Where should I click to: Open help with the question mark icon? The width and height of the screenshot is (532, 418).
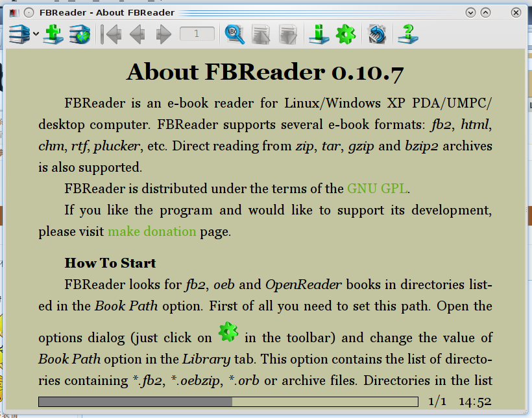click(x=408, y=34)
